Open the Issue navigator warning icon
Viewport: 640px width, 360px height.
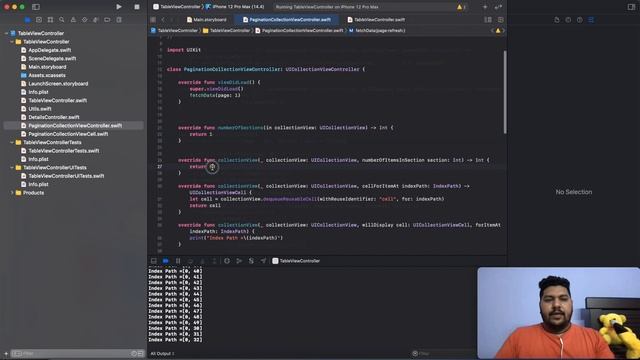point(73,20)
